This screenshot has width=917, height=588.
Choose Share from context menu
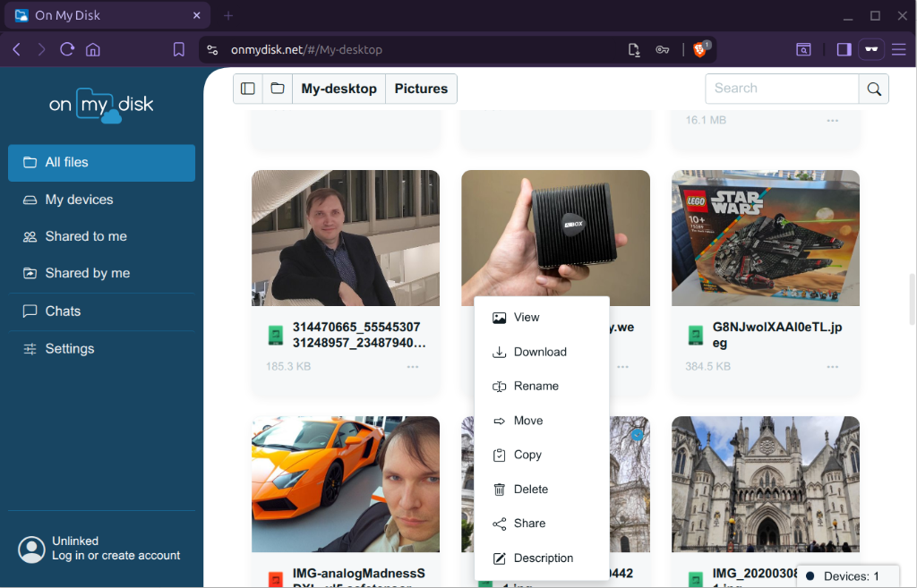tap(542, 524)
